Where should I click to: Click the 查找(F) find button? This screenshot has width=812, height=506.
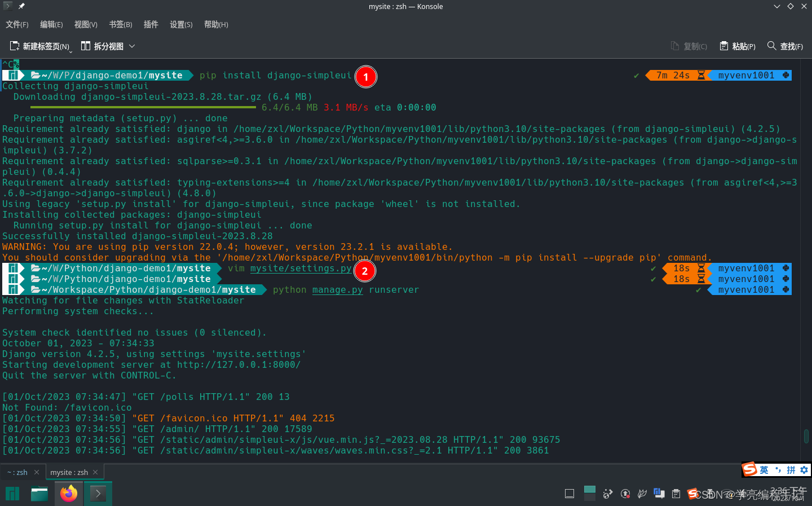tap(785, 46)
